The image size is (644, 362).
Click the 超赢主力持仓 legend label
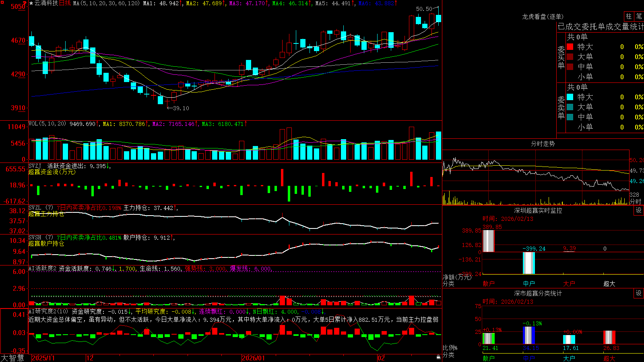click(46, 214)
